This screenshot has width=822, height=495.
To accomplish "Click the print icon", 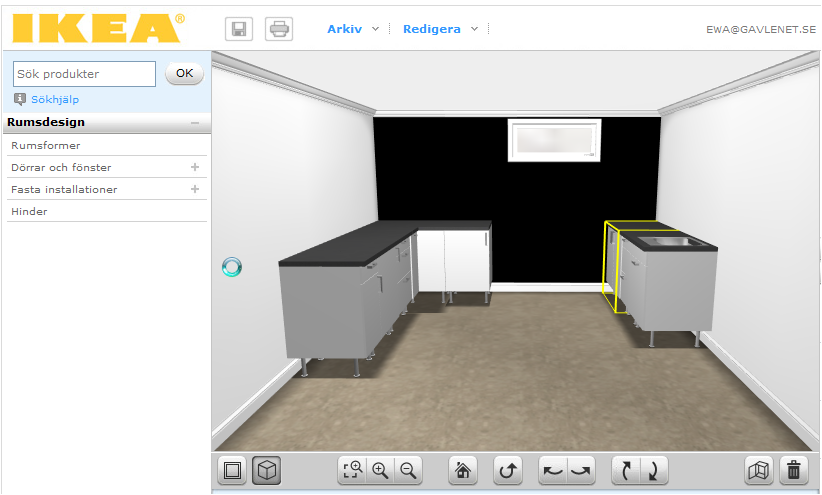I will click(279, 29).
